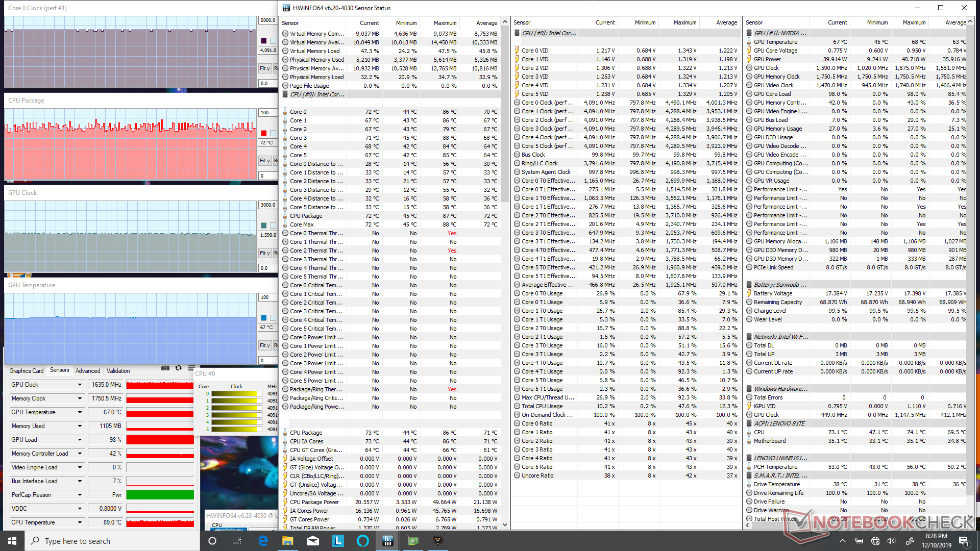The width and height of the screenshot is (980, 551).
Task: Click Fit y on the CPU Package graph
Action: coord(264,161)
